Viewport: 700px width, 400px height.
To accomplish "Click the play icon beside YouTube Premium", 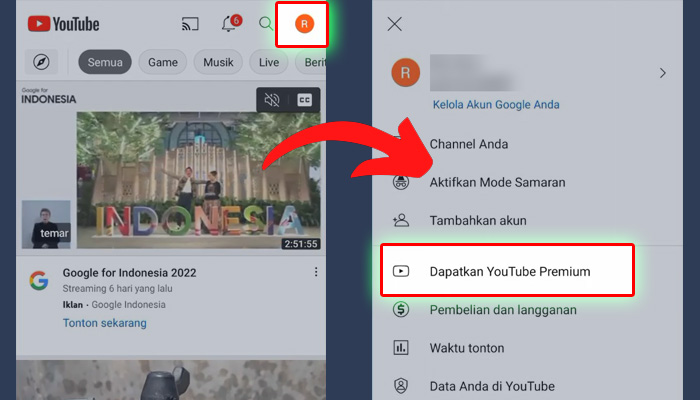I will 401,271.
